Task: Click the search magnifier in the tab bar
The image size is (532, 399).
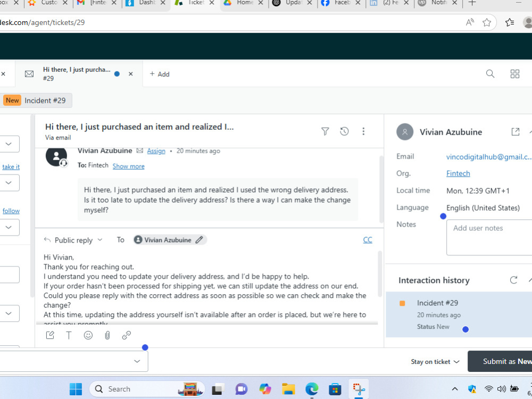Action: (x=490, y=73)
